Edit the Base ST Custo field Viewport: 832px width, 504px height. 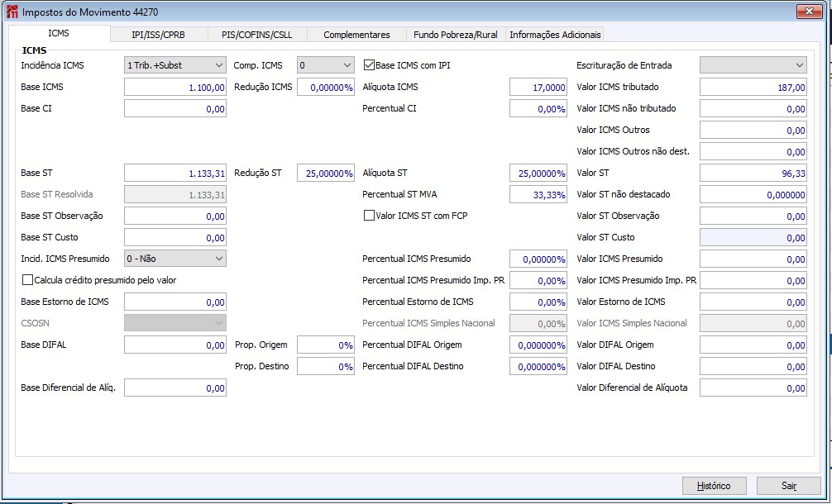[x=175, y=237]
